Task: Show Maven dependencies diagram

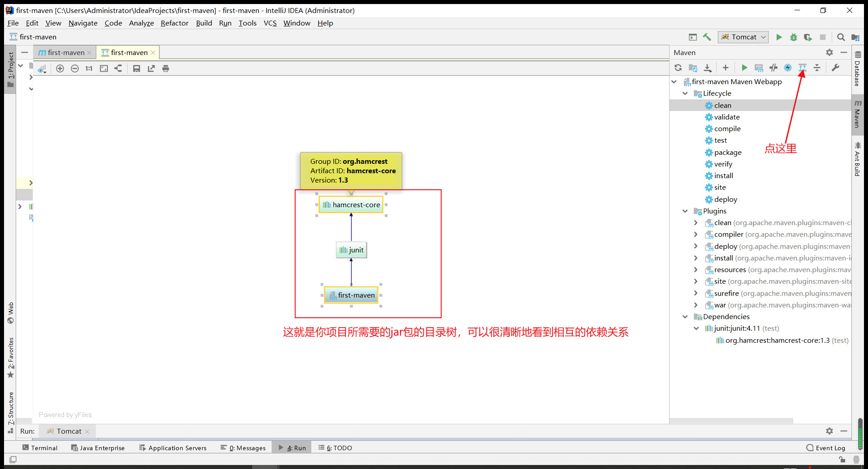Action: click(x=802, y=68)
